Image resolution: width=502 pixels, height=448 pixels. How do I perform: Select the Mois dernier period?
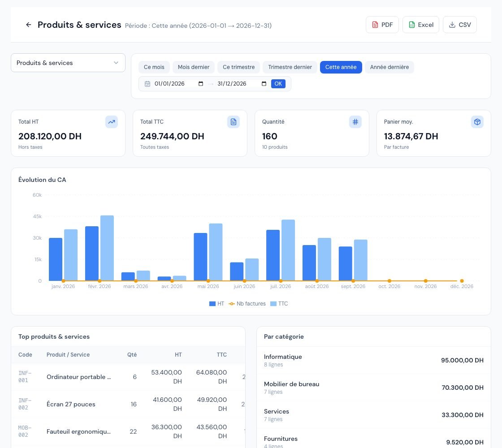(x=194, y=67)
